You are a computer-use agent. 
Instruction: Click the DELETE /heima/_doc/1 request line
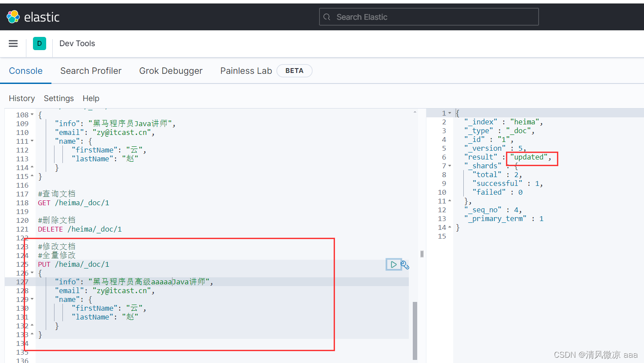80,229
